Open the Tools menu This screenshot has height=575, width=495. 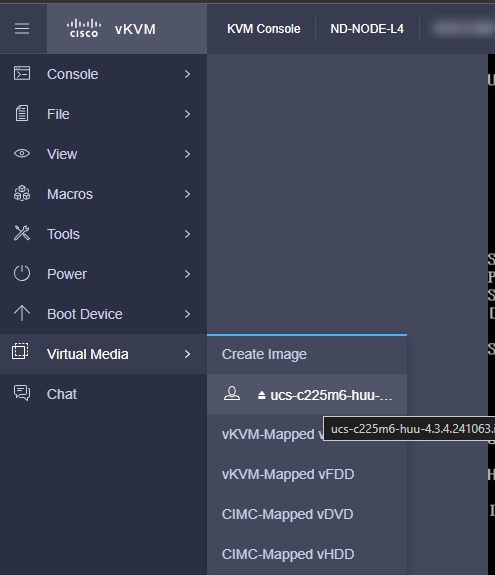(103, 234)
